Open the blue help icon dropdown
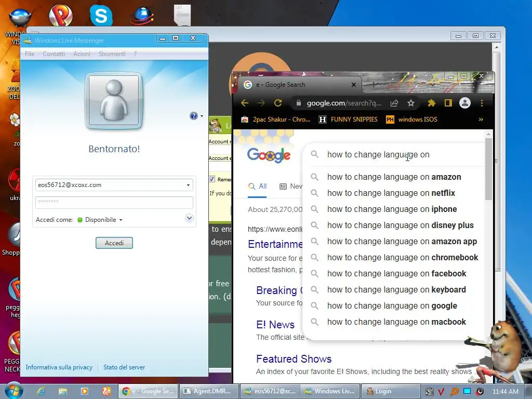The image size is (532, 399). (196, 116)
